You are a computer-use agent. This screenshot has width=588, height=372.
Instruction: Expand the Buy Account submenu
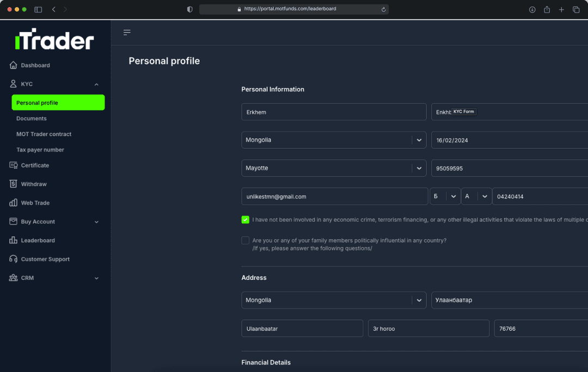tap(96, 222)
